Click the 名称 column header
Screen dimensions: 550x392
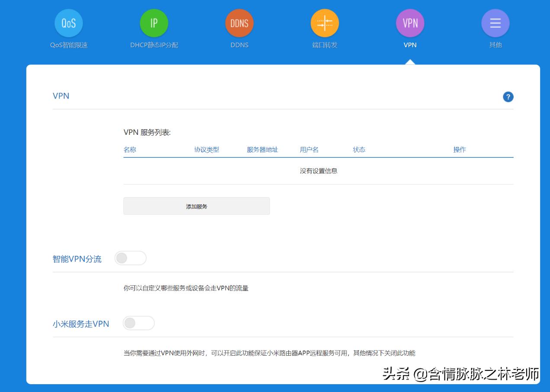click(129, 149)
